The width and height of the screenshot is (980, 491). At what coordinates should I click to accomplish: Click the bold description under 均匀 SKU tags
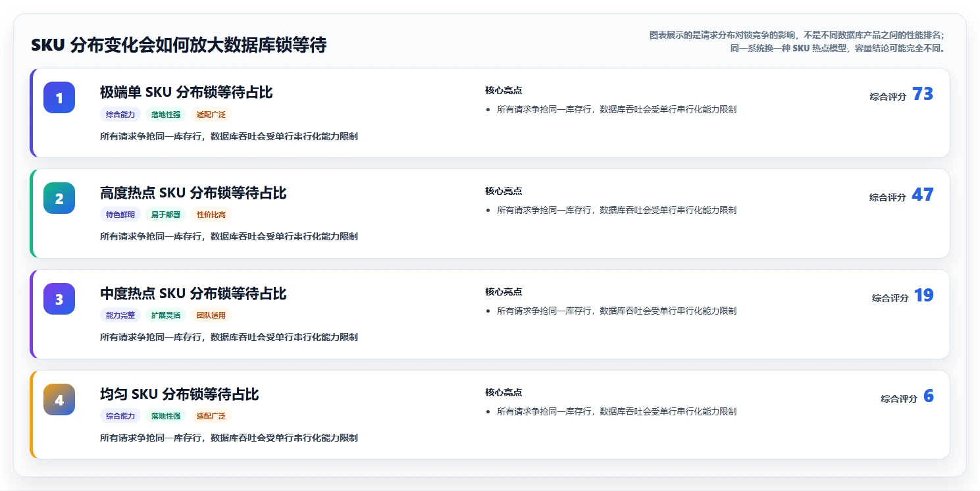229,438
